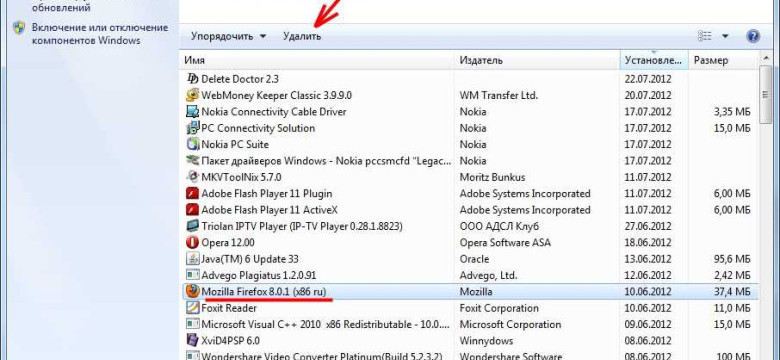The image size is (780, 360).
Task: Open Включение или отключение компонентов Windows link
Action: point(100,34)
